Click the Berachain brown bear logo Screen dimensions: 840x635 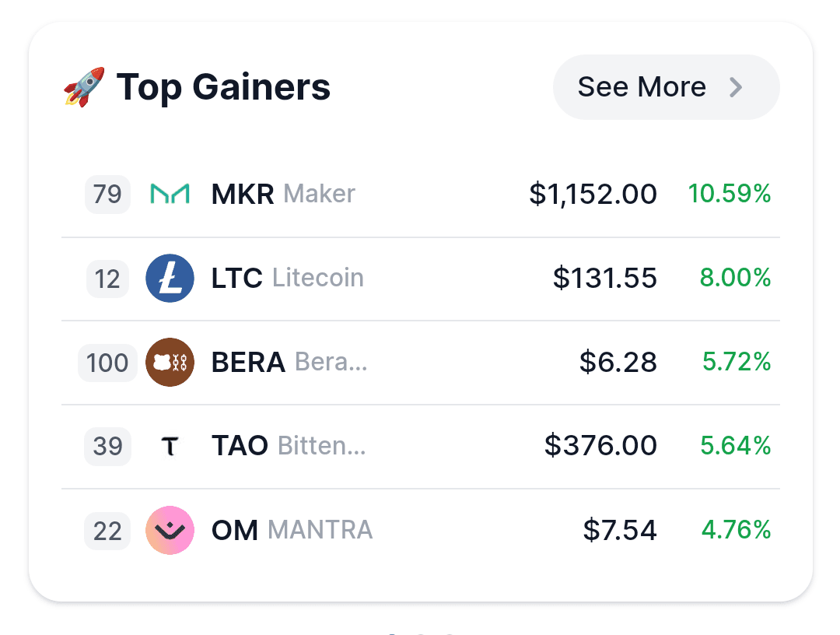click(x=170, y=362)
